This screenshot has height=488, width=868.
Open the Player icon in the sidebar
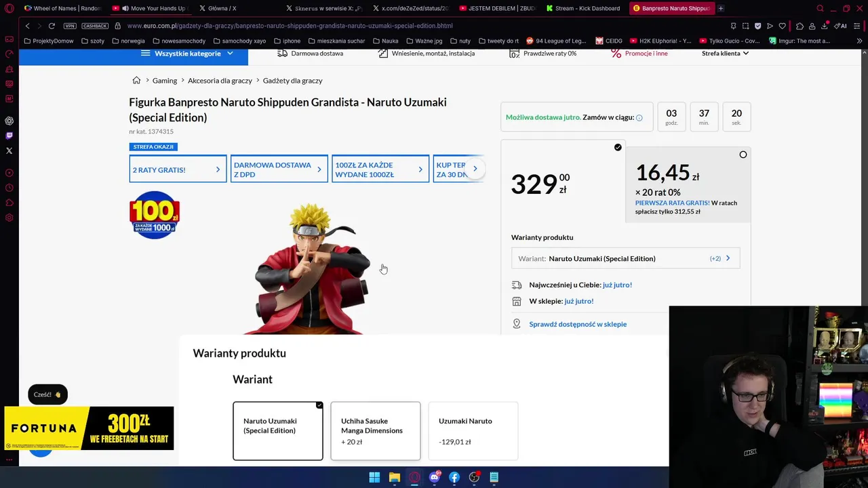pos(9,173)
